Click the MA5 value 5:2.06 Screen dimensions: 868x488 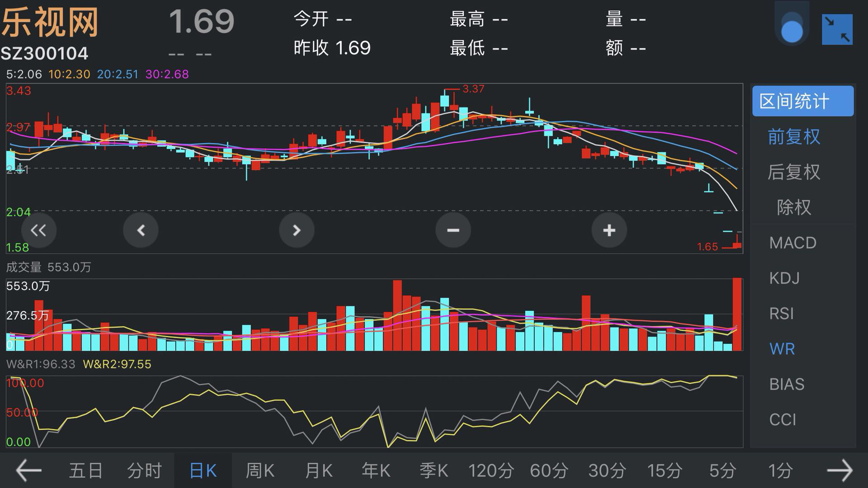click(24, 74)
